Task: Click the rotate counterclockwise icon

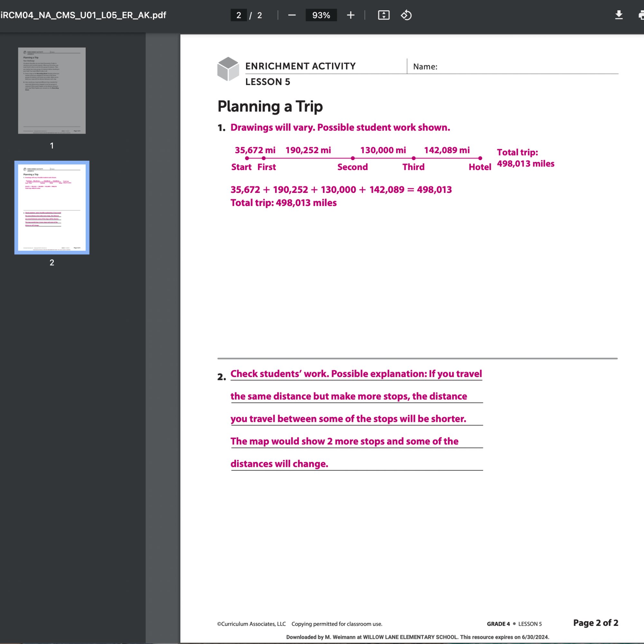Action: tap(406, 15)
